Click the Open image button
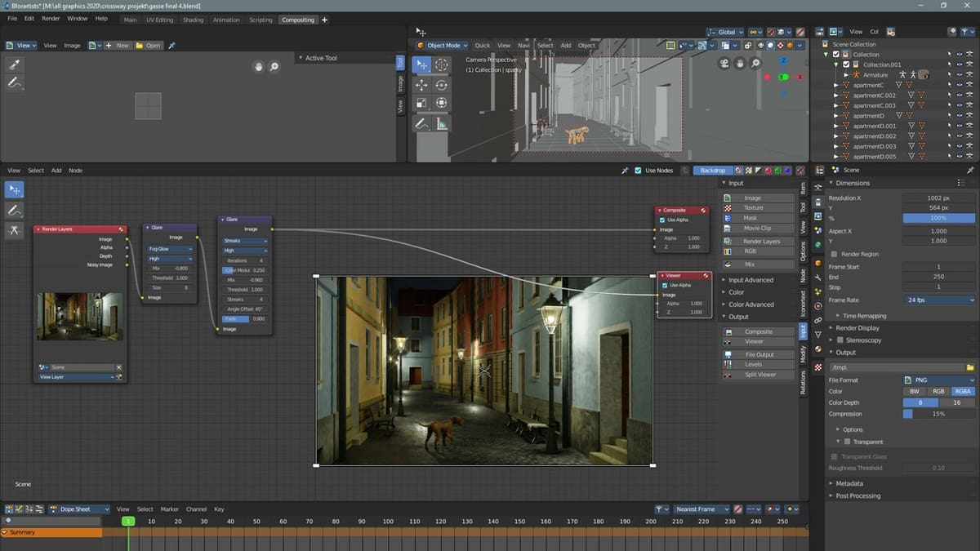The width and height of the screenshot is (980, 551). [148, 46]
